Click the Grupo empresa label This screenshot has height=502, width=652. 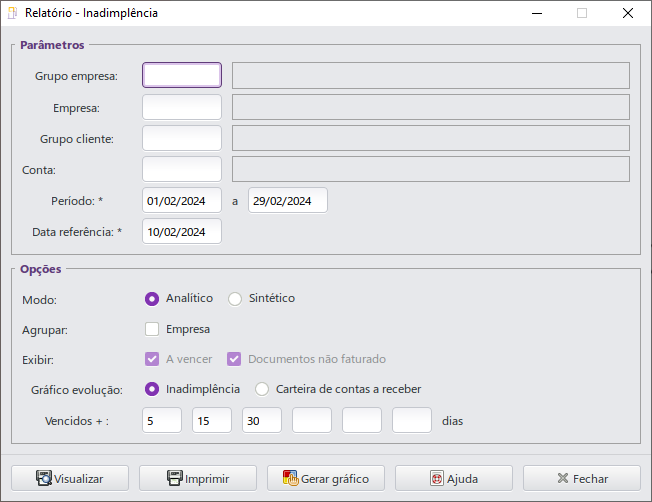(77, 76)
